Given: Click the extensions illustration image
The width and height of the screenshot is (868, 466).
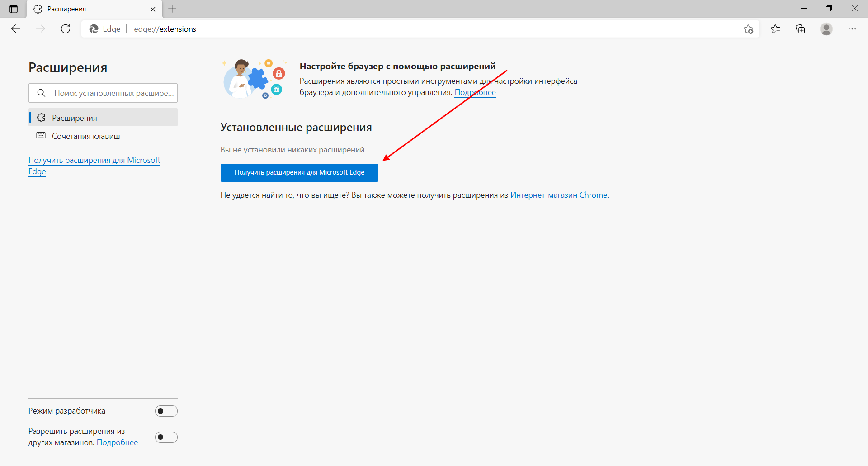Looking at the screenshot, I should click(x=255, y=79).
